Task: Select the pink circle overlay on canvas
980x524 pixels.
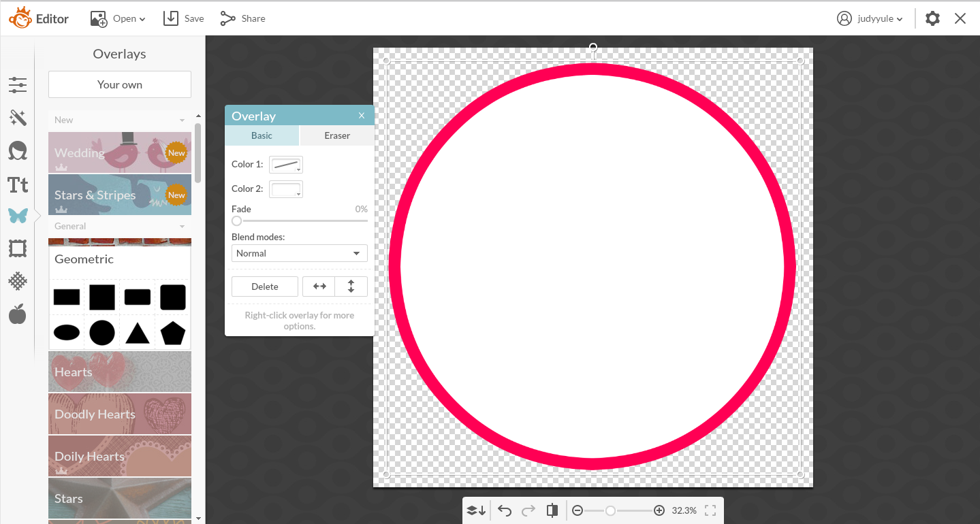Action: (x=592, y=266)
